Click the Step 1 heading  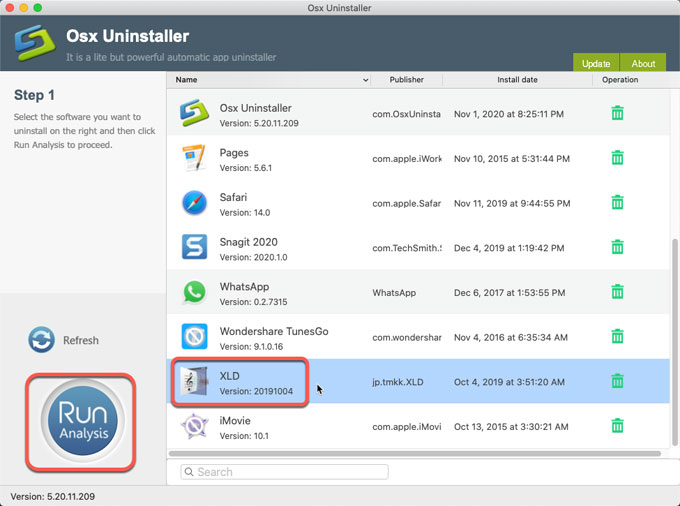tap(34, 95)
